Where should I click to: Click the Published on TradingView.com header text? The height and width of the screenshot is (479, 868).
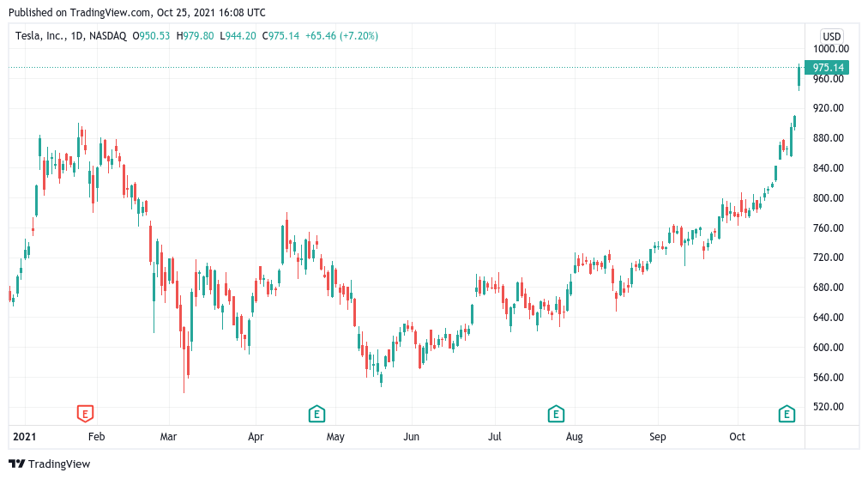pos(136,12)
